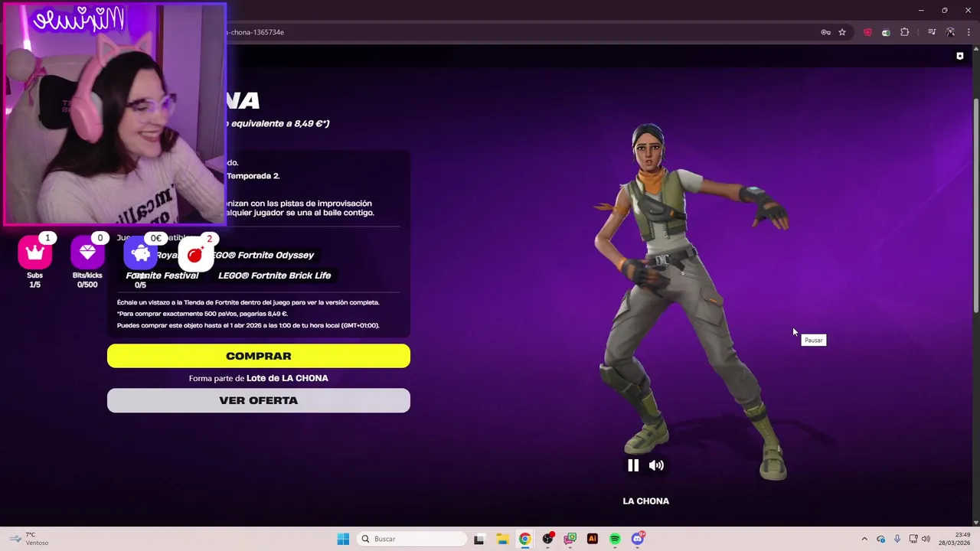Image resolution: width=980 pixels, height=551 pixels.
Task: Click the streamer webcam overlay
Action: click(x=115, y=114)
